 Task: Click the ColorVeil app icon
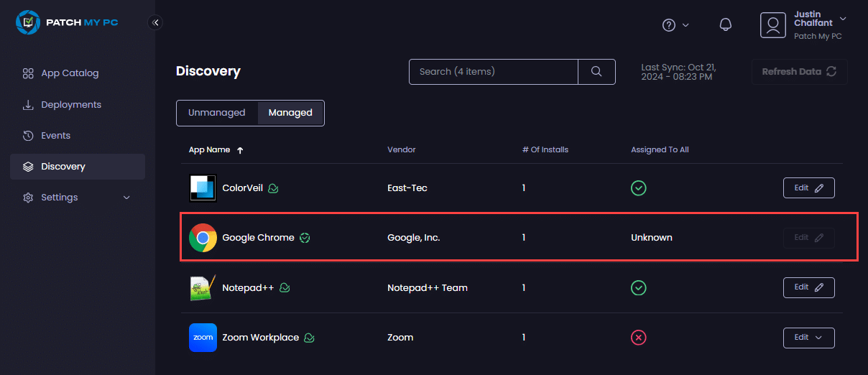click(x=203, y=188)
